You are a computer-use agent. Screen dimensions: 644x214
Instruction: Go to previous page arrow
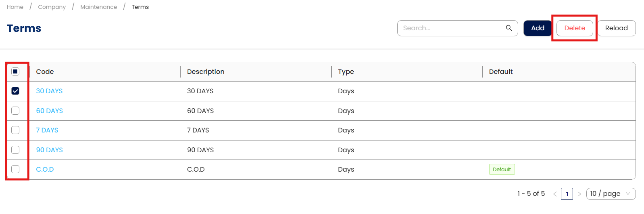[555, 194]
